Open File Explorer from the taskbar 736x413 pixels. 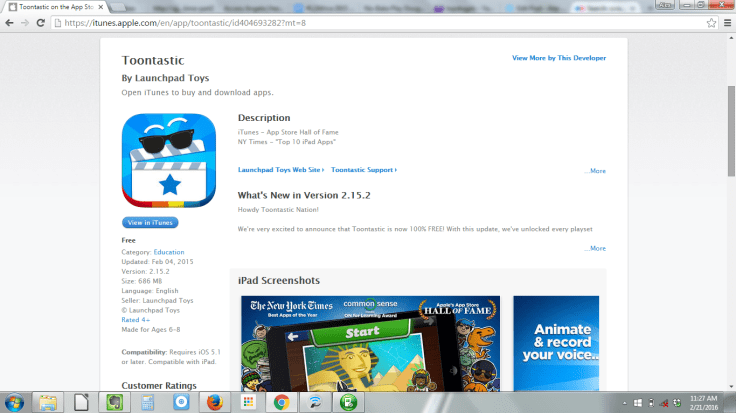pyautogui.click(x=47, y=402)
